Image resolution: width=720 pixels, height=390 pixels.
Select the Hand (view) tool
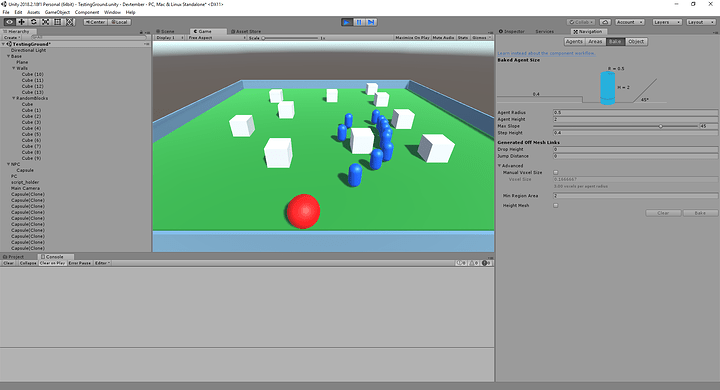(9, 22)
